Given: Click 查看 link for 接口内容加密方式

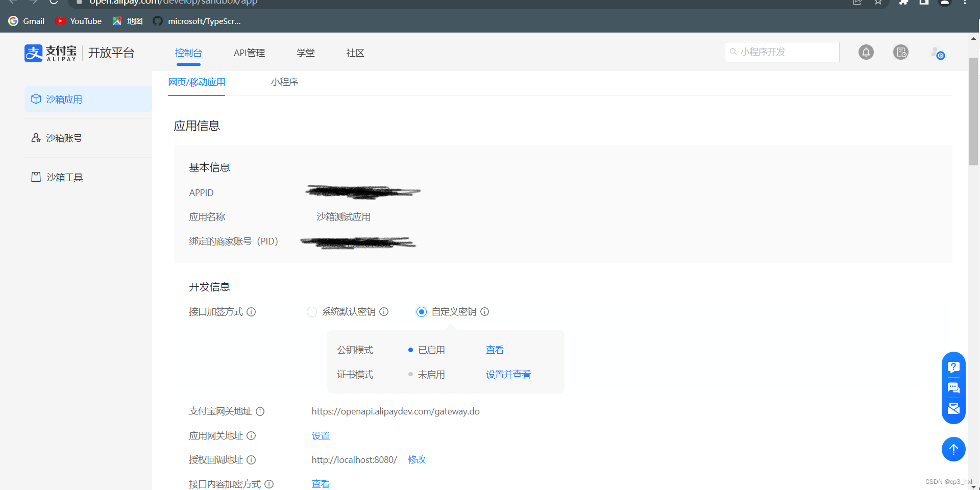Looking at the screenshot, I should click(321, 484).
